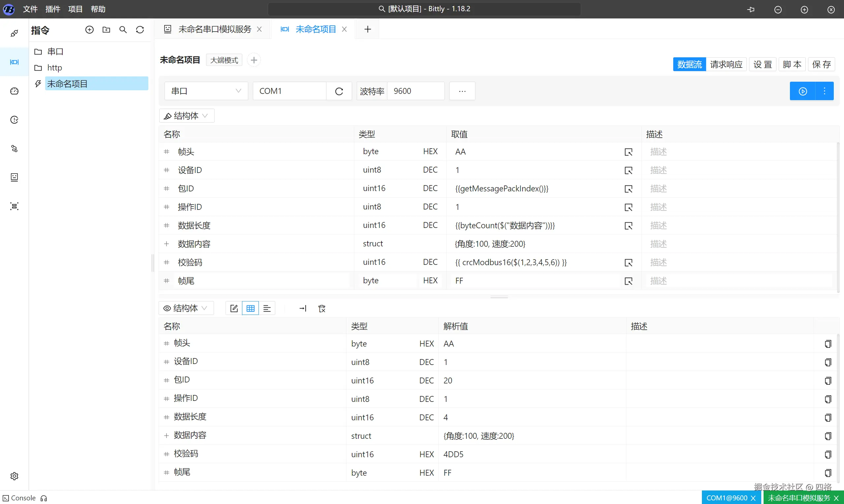
Task: Switch to 未命名串口模拟服务 tab
Action: point(214,29)
